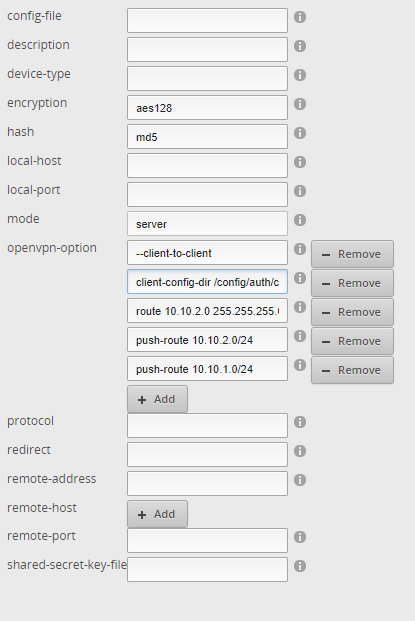Focus the description input field
This screenshot has width=415, height=621.
point(207,50)
